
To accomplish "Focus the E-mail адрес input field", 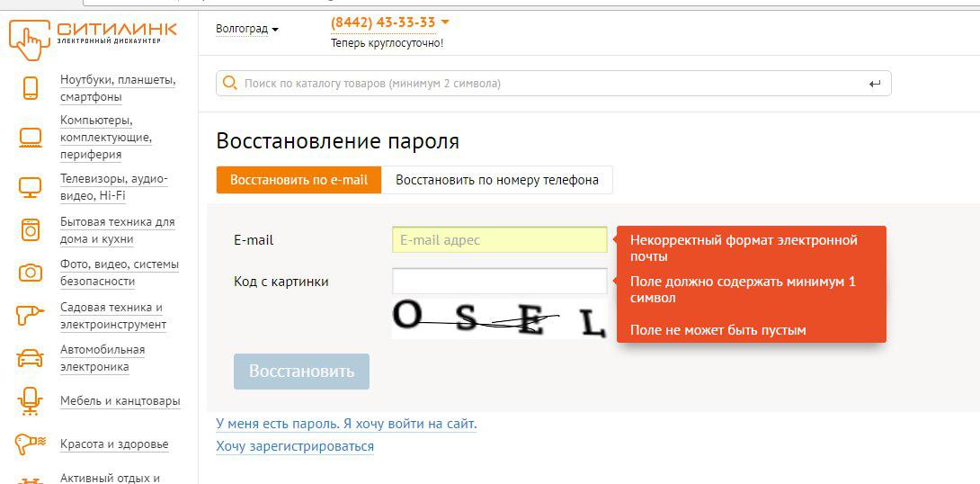I will [x=499, y=240].
